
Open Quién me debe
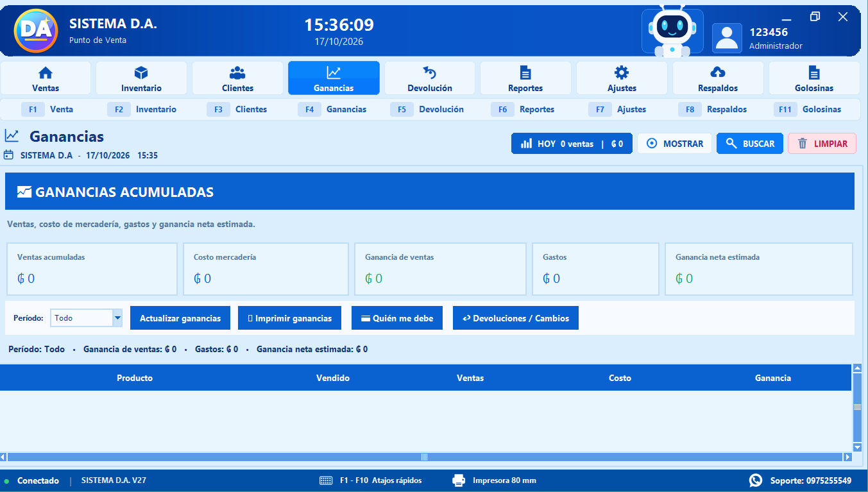397,318
